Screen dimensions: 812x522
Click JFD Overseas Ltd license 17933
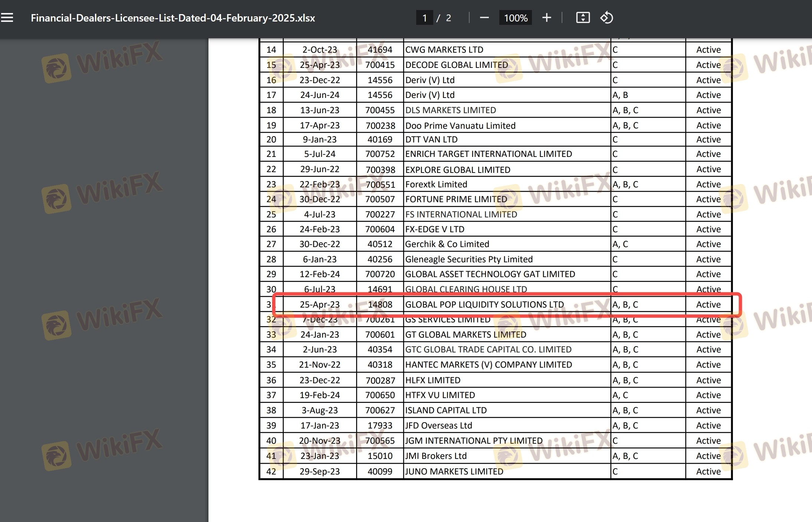(x=380, y=426)
